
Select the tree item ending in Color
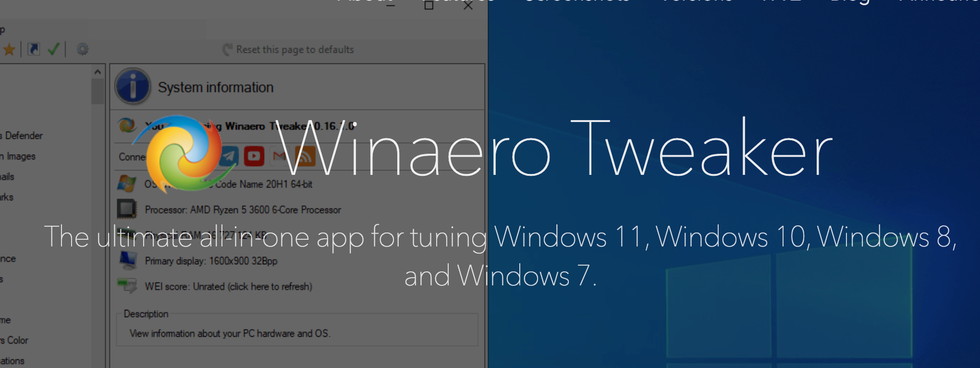(14, 340)
